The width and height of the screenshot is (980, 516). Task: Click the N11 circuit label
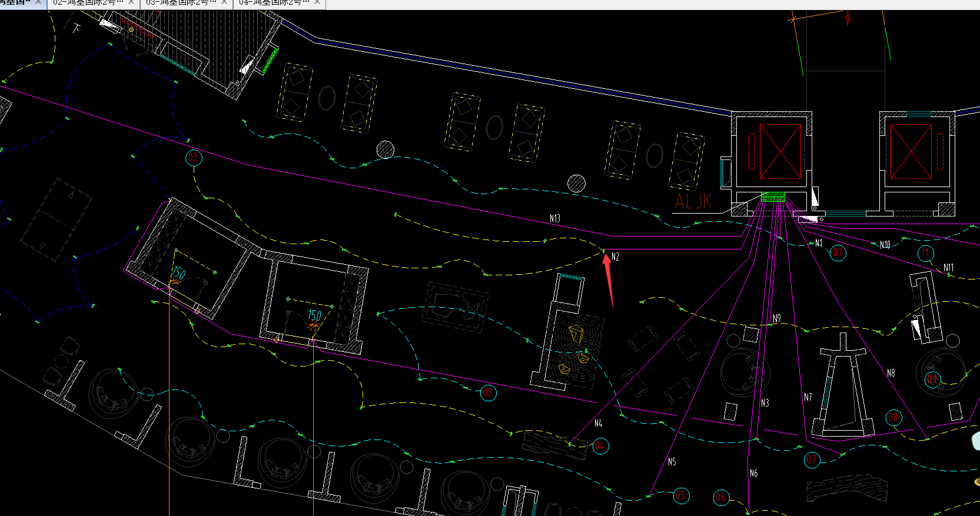948,268
